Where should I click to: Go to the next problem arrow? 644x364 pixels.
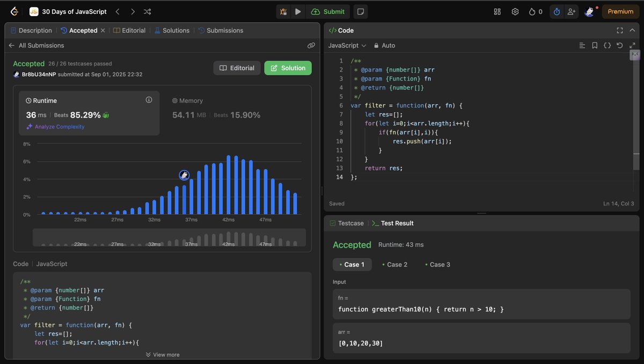133,12
